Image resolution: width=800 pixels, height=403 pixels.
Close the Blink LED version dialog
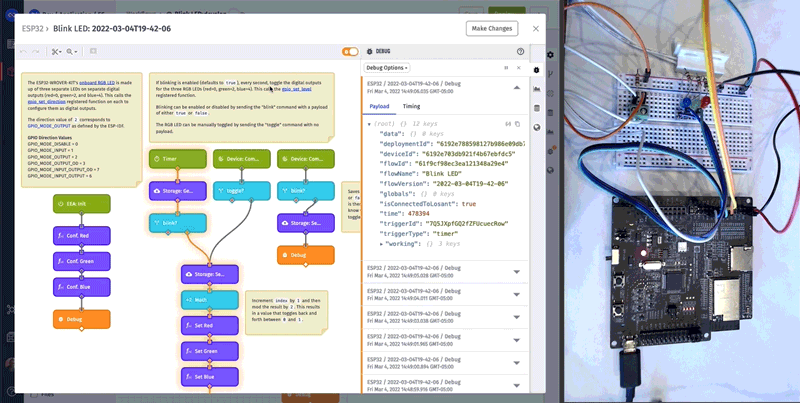536,29
